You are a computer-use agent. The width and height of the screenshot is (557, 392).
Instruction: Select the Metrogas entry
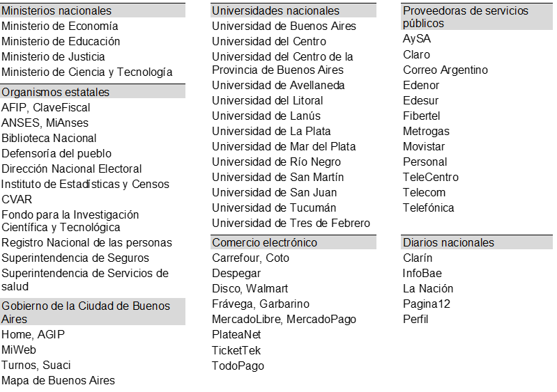(426, 132)
